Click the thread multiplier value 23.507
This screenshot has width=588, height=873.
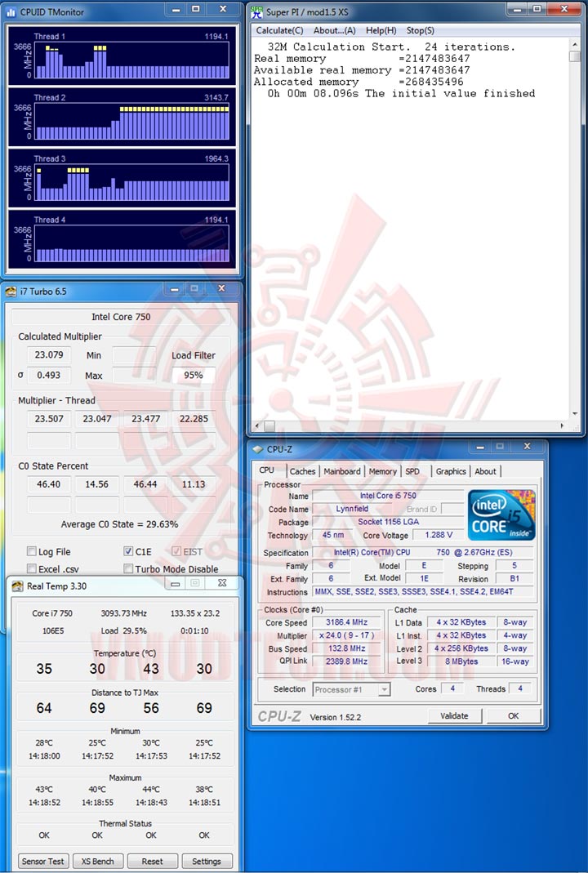(49, 419)
